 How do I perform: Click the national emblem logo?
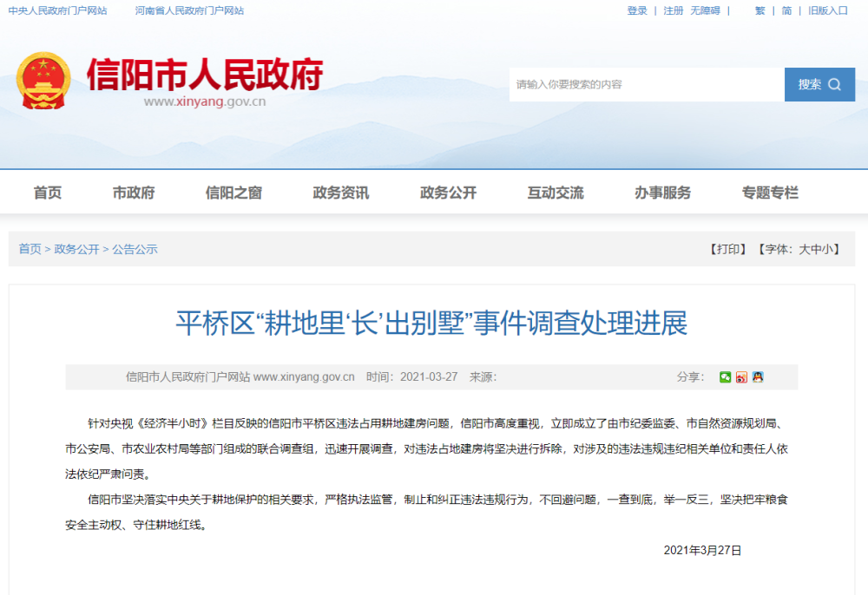(x=45, y=81)
